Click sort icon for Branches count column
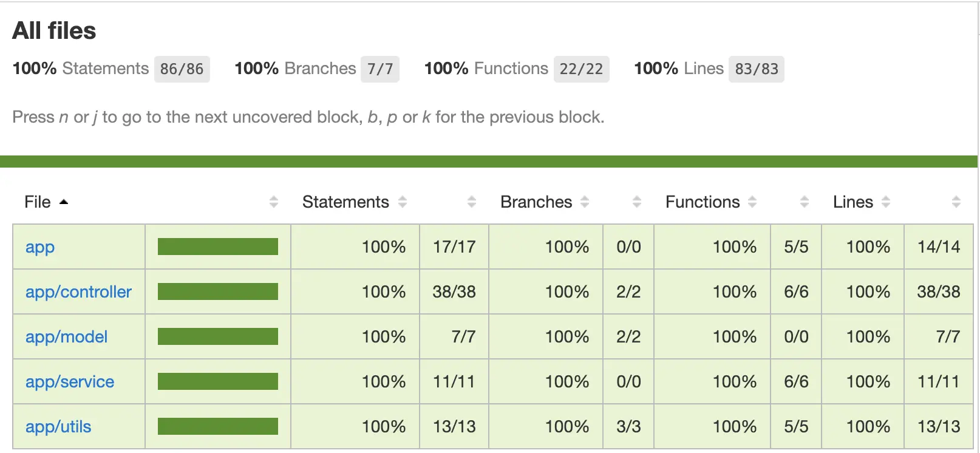This screenshot has height=453, width=980. point(637,202)
